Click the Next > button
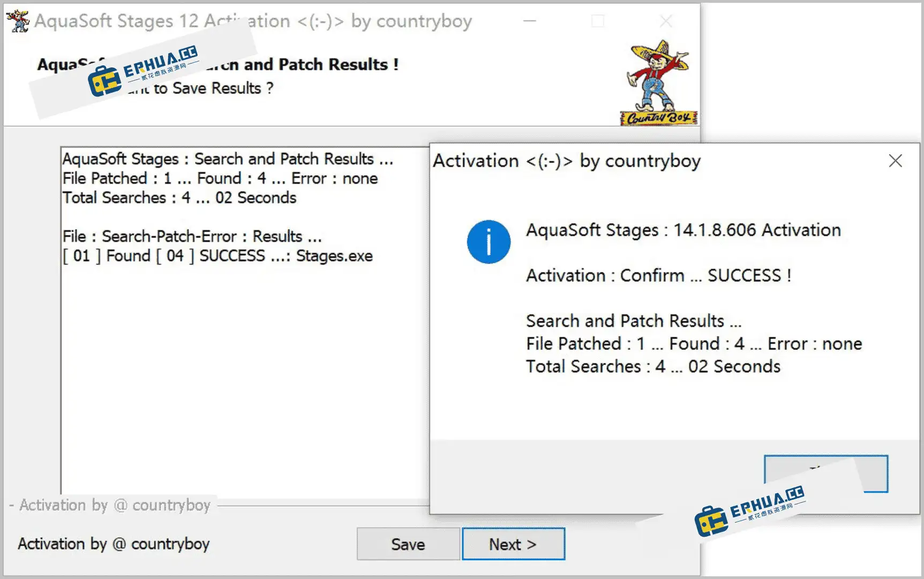Image resolution: width=924 pixels, height=579 pixels. click(513, 544)
